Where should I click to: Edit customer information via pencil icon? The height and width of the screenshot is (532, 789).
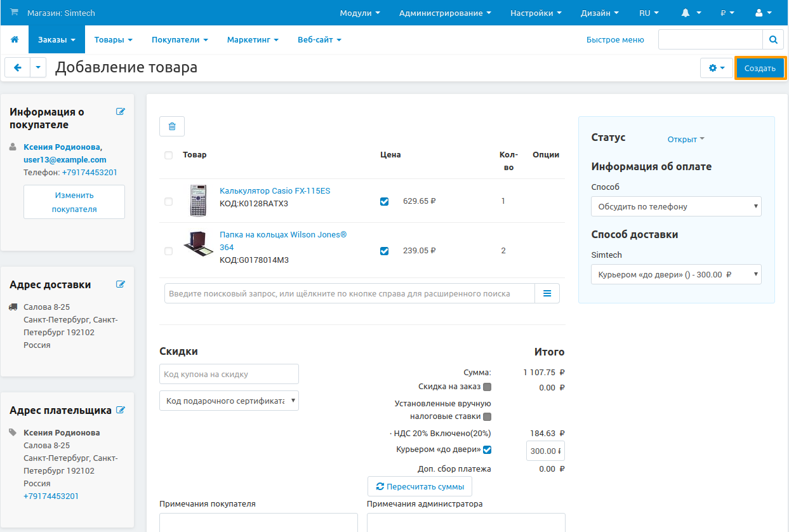pos(121,112)
